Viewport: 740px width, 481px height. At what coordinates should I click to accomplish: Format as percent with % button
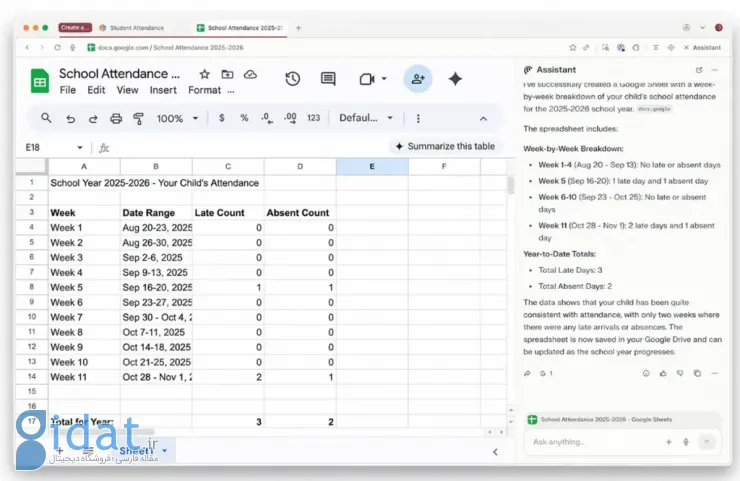click(244, 118)
